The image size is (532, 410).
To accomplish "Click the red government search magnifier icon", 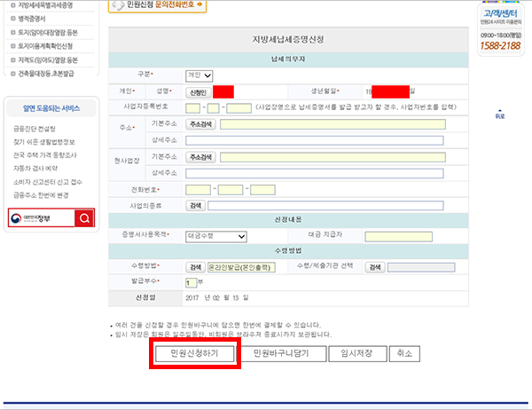I will coord(84,218).
